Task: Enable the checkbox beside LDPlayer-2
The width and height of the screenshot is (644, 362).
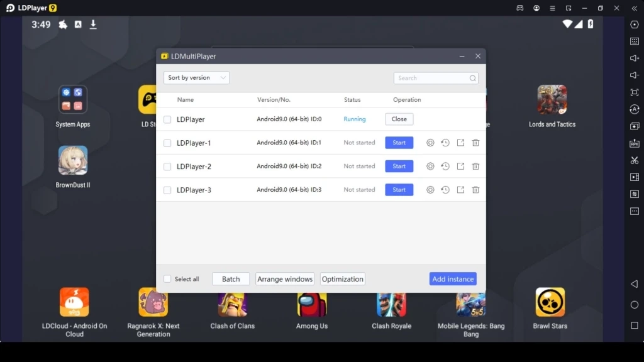Action: coord(167,166)
